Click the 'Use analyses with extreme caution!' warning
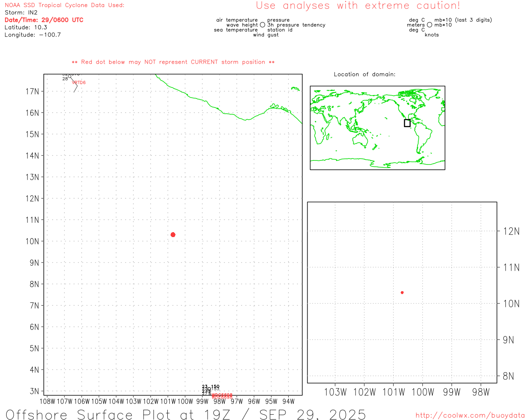The width and height of the screenshot is (525, 420). [358, 6]
